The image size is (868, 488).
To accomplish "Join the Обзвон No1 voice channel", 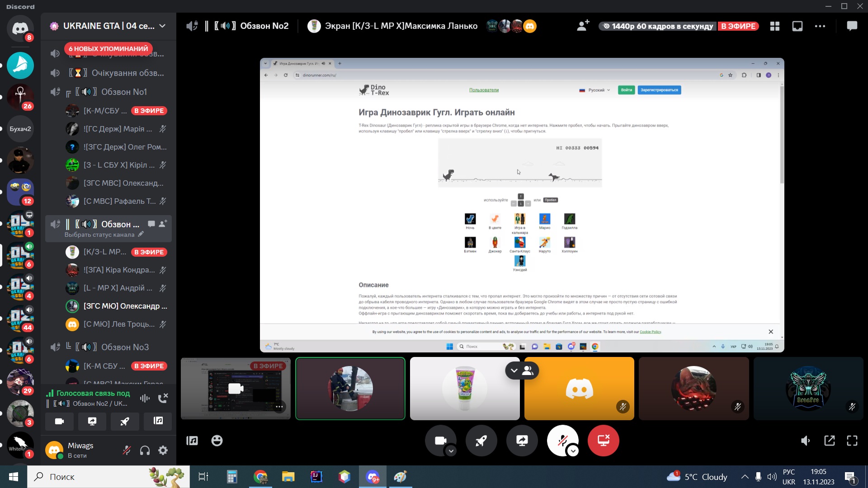I will click(x=108, y=92).
